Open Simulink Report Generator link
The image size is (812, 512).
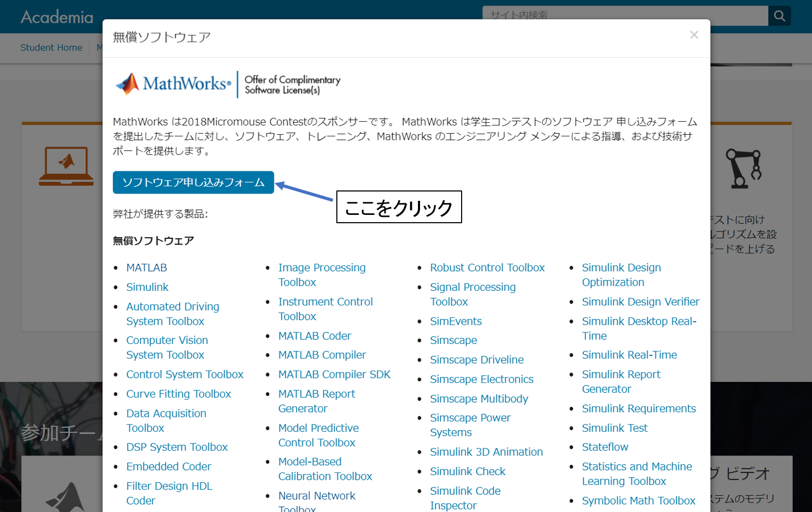621,381
